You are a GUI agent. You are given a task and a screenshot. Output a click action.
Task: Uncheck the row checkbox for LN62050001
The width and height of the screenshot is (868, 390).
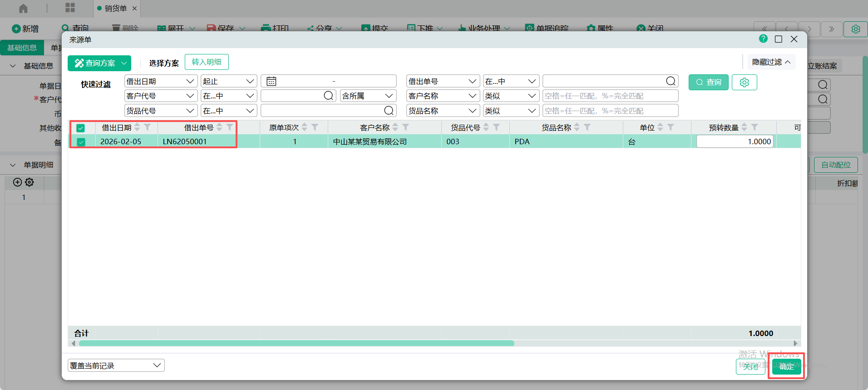(81, 142)
